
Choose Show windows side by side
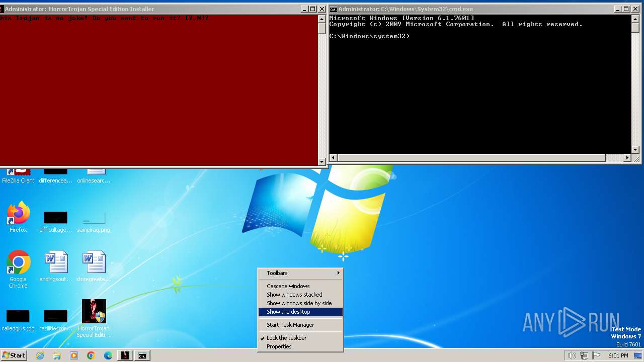point(300,303)
